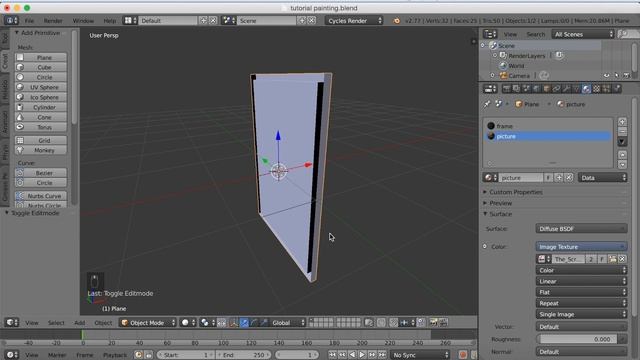The width and height of the screenshot is (640, 360).
Task: Open the Diffuse BSDF surface shader dropdown
Action: [581, 229]
